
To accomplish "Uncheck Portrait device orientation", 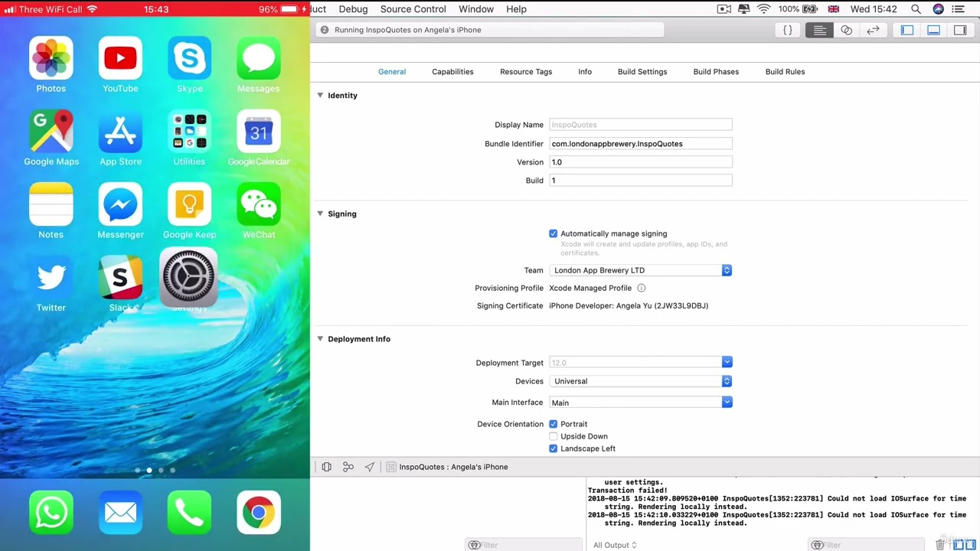I will pyautogui.click(x=553, y=424).
